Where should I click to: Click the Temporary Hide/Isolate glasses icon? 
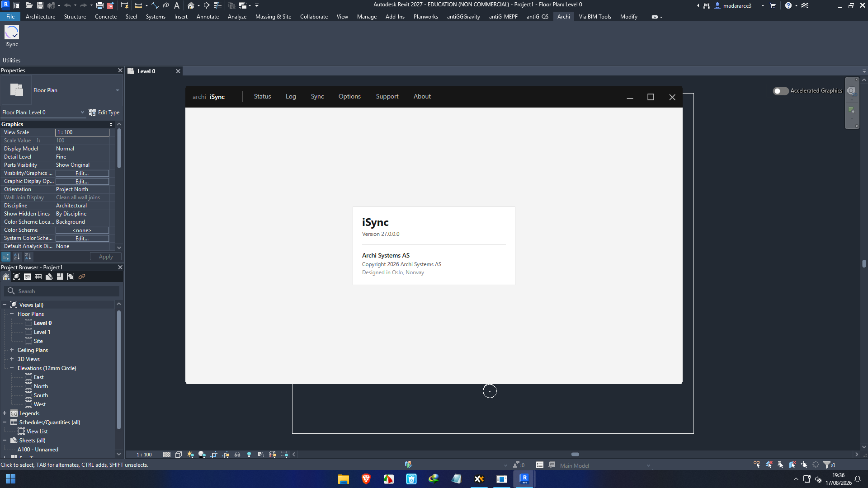click(237, 455)
